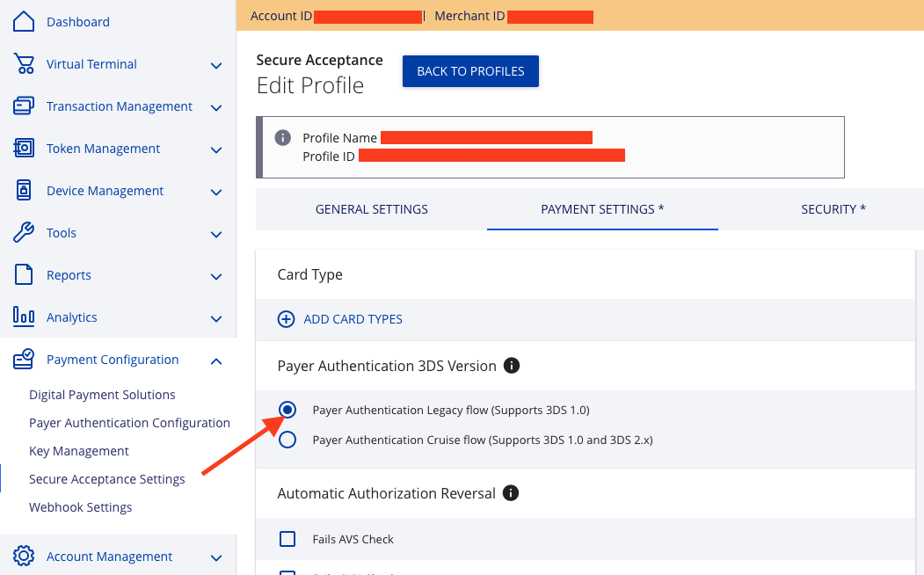924x575 pixels.
Task: Click the Secure Acceptance heading text
Action: [x=319, y=60]
